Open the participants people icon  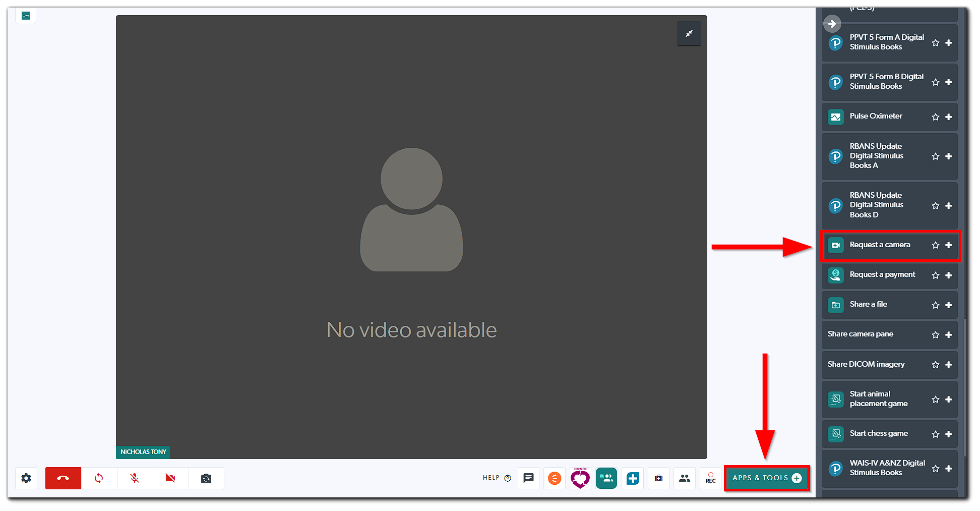coord(685,478)
